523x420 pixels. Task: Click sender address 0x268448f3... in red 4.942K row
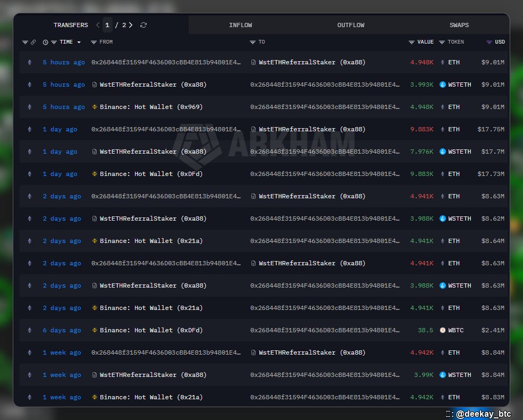tap(166, 352)
